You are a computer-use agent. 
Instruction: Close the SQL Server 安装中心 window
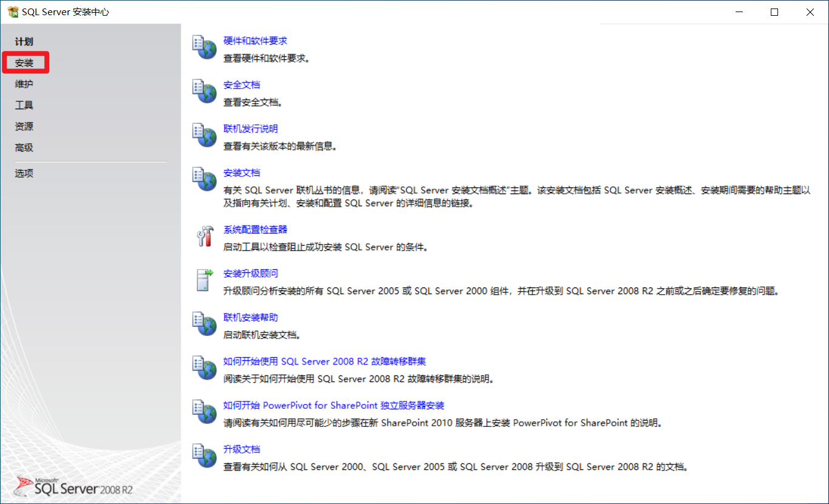pyautogui.click(x=810, y=12)
